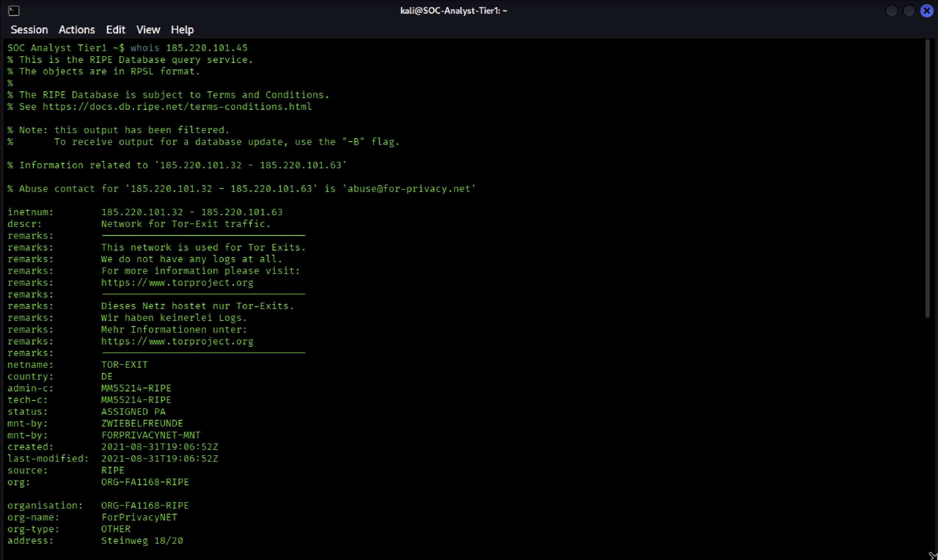Click '% Note: this output has been filtered.'
938x560 pixels.
pos(118,130)
